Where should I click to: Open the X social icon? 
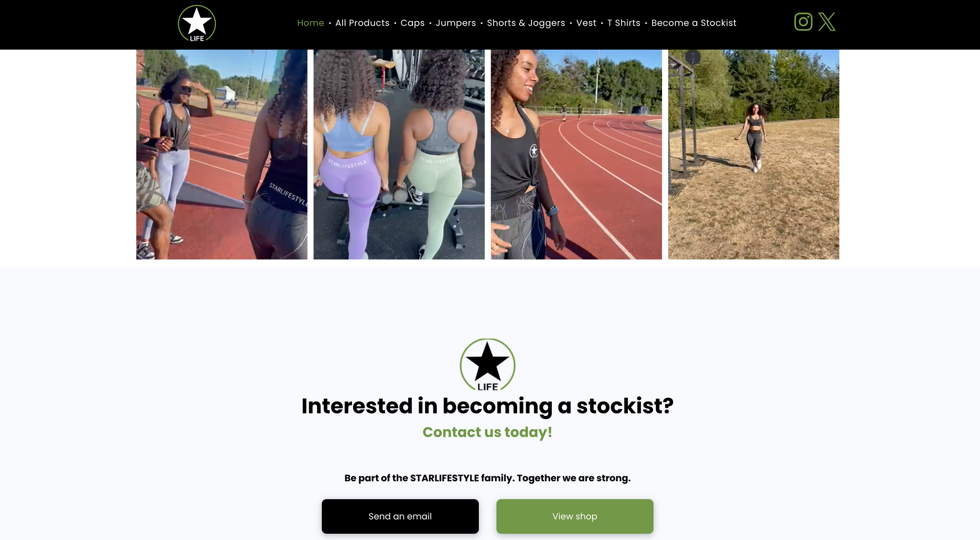pyautogui.click(x=827, y=22)
